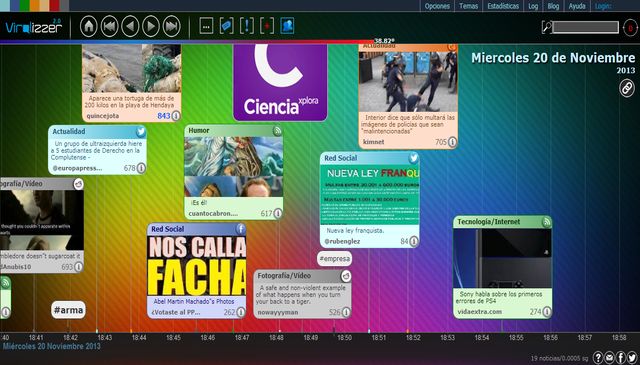Toggle the blue users icon

(x=287, y=27)
